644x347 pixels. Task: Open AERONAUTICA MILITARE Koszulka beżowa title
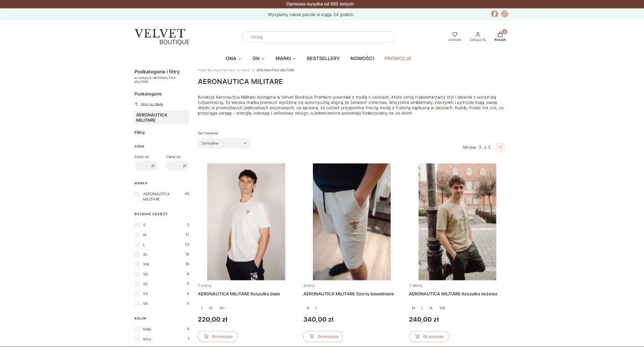[x=453, y=294]
